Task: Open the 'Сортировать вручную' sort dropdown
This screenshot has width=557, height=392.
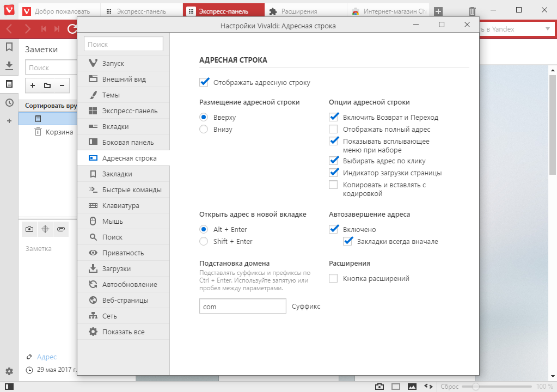Action: (x=50, y=106)
